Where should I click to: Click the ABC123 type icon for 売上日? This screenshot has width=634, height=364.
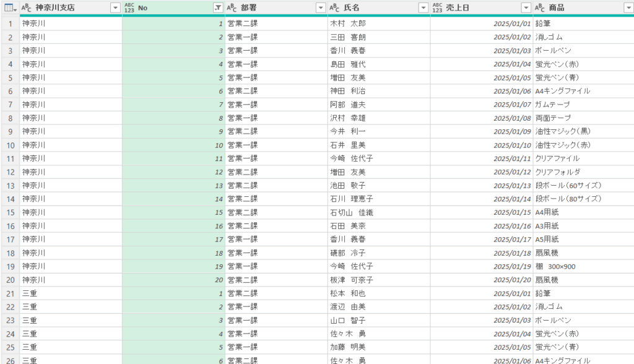437,7
